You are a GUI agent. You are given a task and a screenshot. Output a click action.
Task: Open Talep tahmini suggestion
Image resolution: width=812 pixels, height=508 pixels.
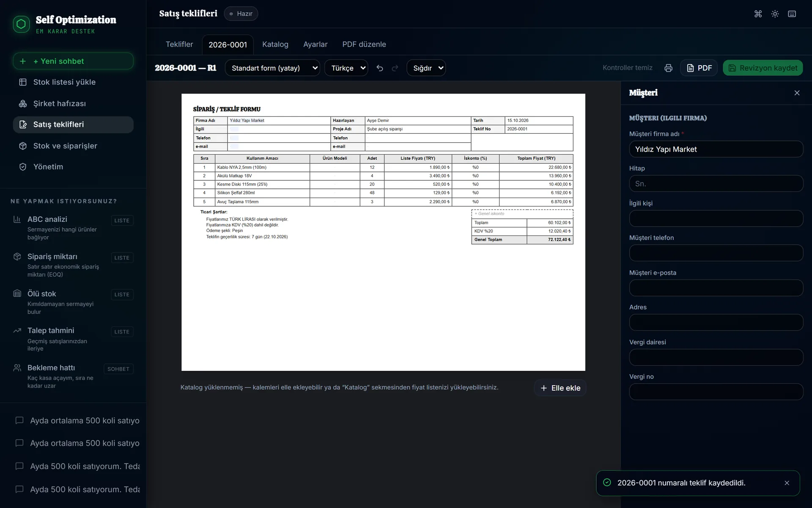pos(73,339)
